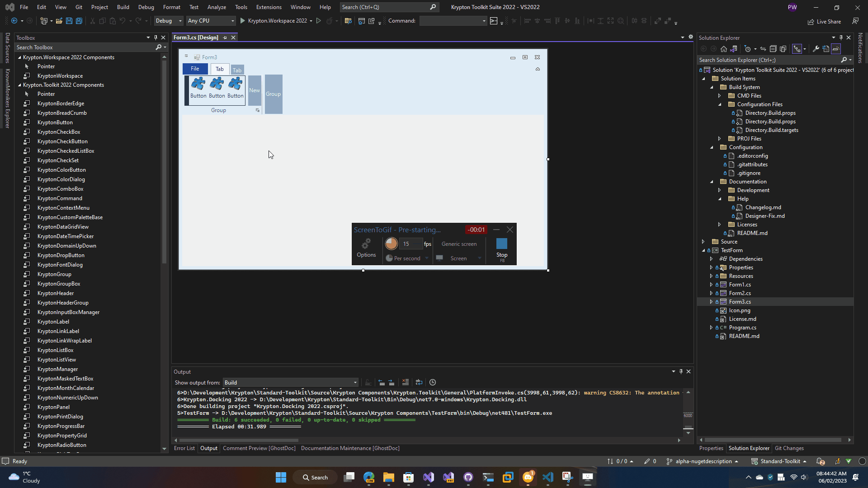Select the Save All icon
This screenshot has height=488, width=868.
coord(79,21)
